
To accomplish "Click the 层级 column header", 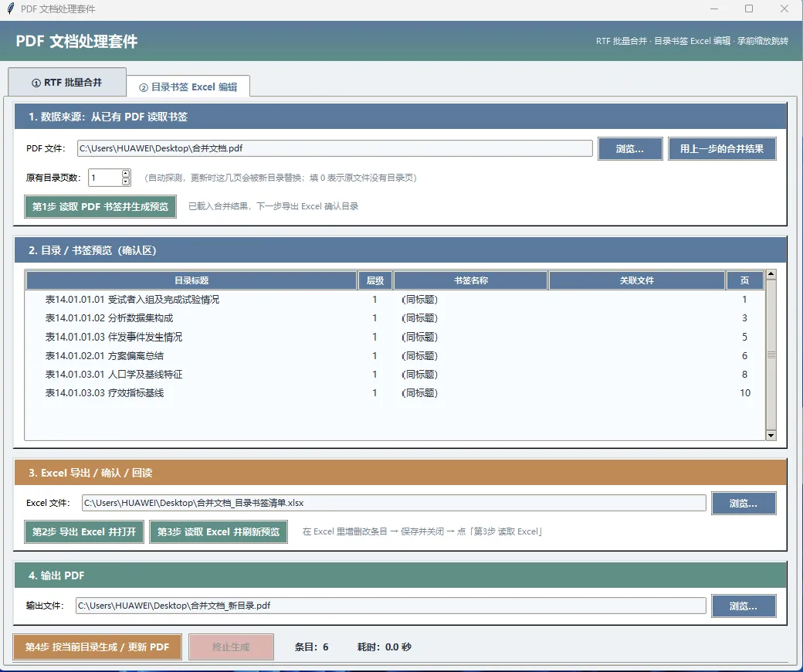I will click(375, 280).
